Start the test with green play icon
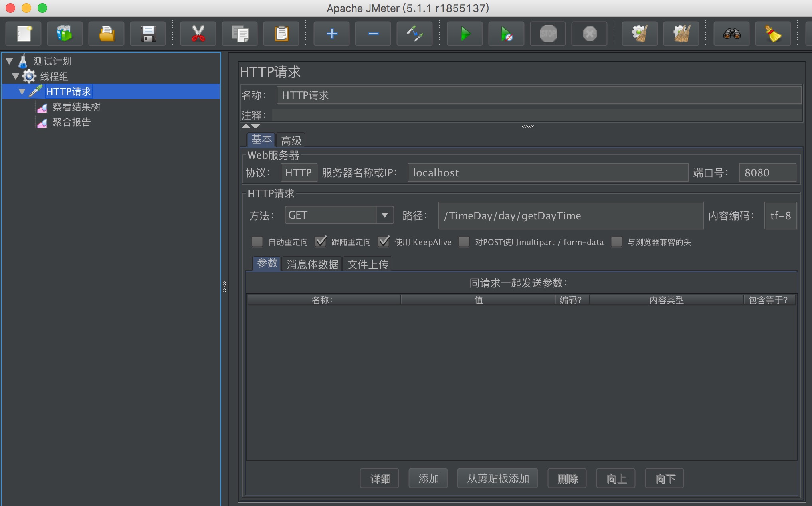This screenshot has width=812, height=506. coord(465,34)
